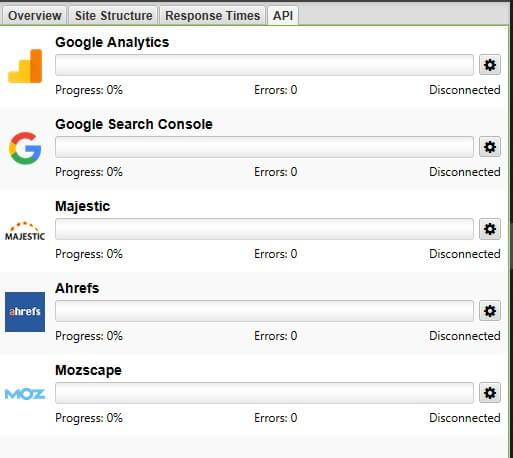
Task: Click the Ahrefs logo
Action: click(x=25, y=312)
